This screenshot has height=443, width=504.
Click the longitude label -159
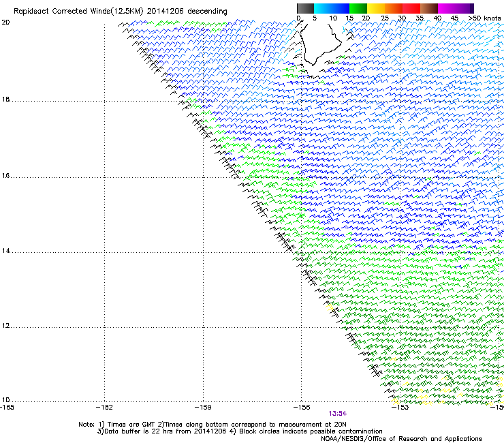coord(203,408)
